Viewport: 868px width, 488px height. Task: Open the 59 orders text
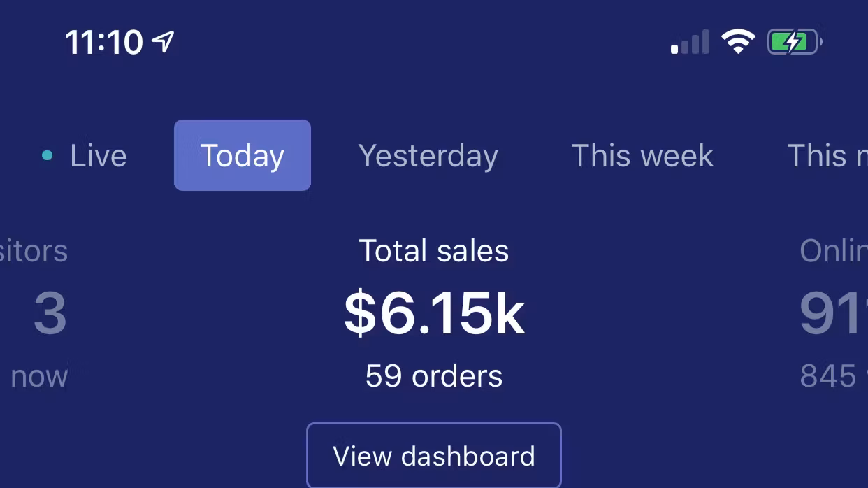(x=434, y=376)
